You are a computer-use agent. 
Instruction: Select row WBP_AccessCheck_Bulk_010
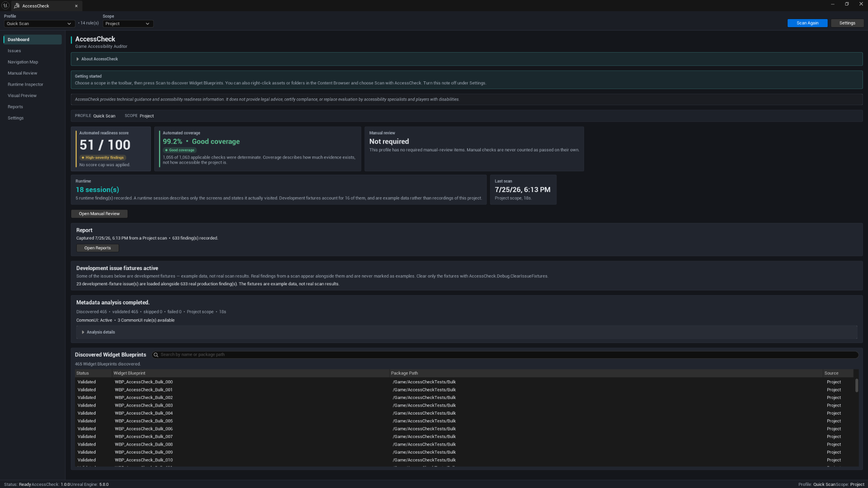coord(464,460)
